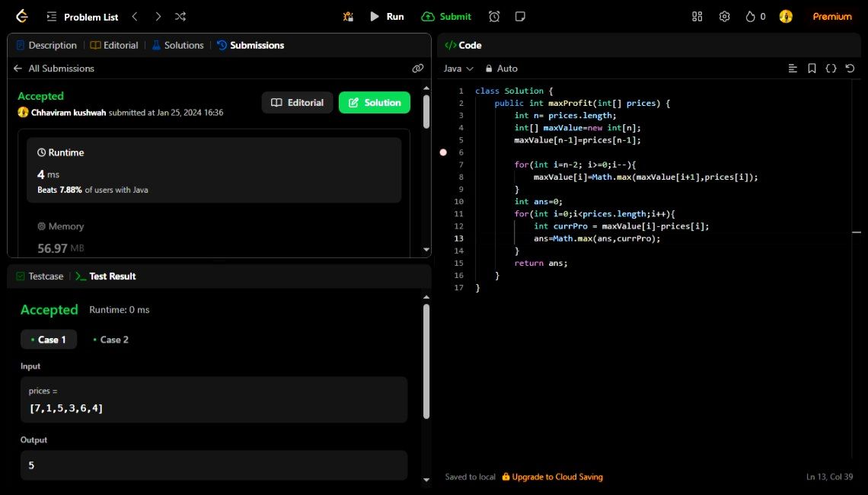Viewport: 868px width, 495px height.
Task: Click Upgrade to Cloud Saving link
Action: [553, 477]
